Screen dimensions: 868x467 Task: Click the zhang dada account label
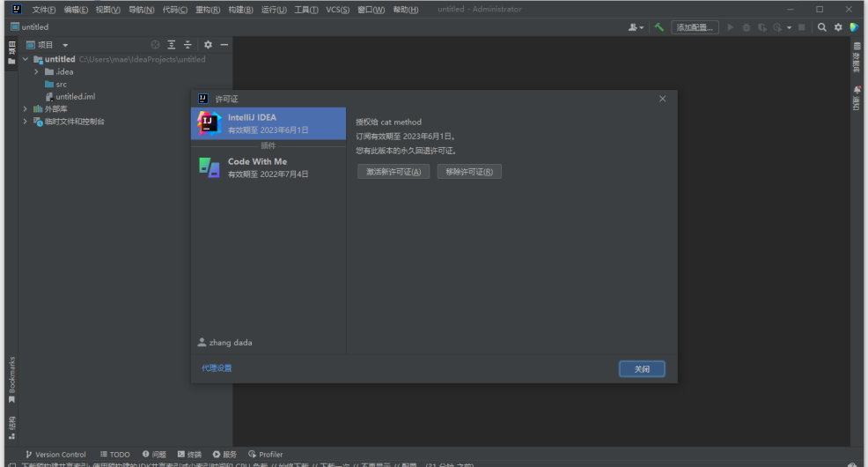(x=224, y=343)
